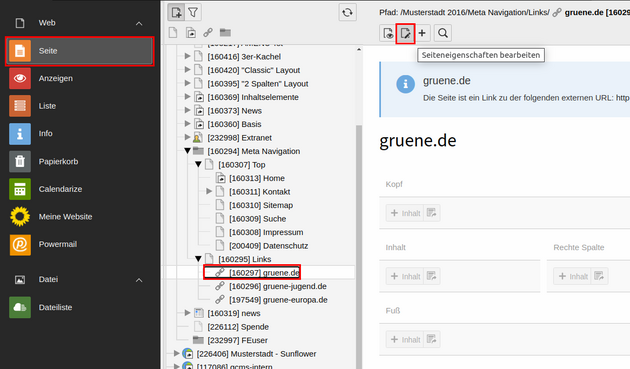630x369 pixels.
Task: Expand the Kontakt page node
Action: pos(209,192)
